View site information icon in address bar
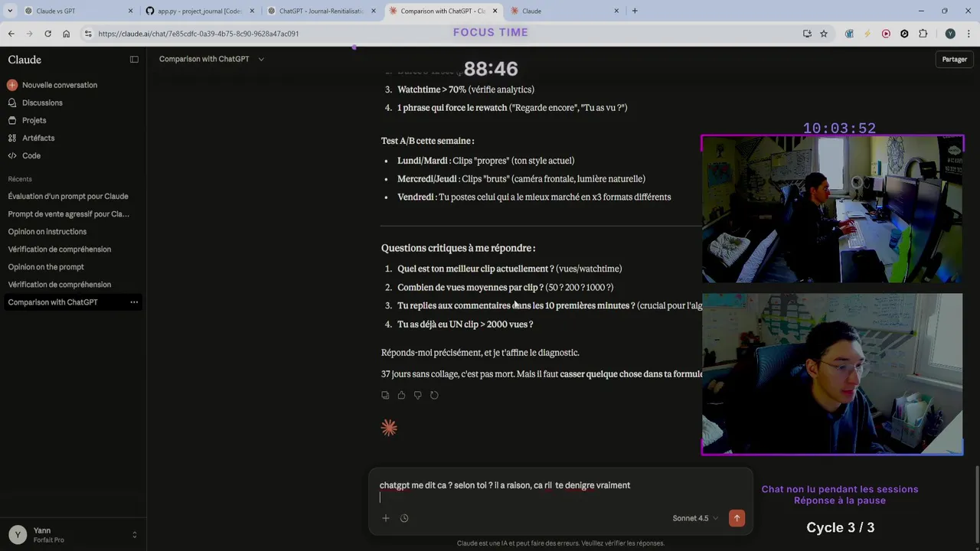 (x=88, y=34)
